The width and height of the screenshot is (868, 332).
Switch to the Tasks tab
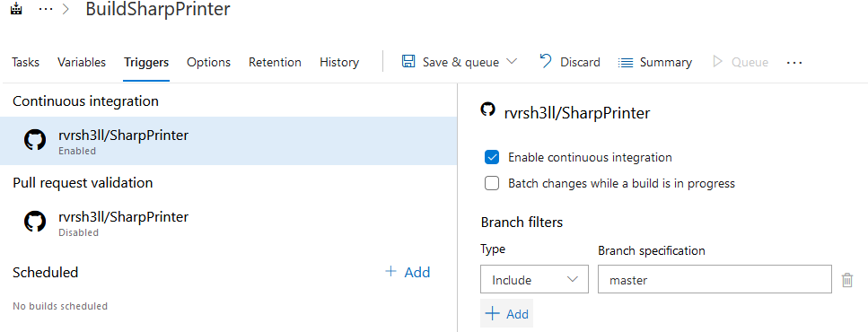(x=25, y=63)
